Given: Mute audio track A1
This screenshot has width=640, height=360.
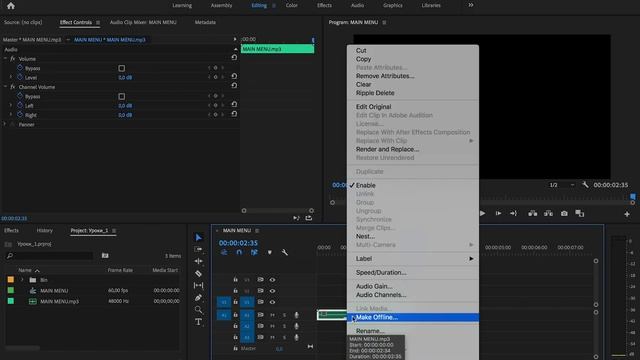Looking at the screenshot, I should coord(272,315).
